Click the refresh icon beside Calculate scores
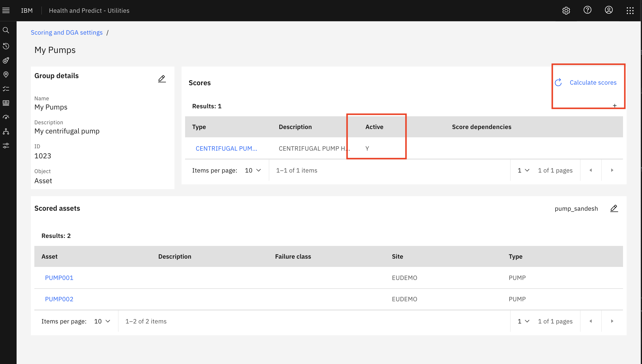Screen dimensions: 642x364 coord(558,83)
